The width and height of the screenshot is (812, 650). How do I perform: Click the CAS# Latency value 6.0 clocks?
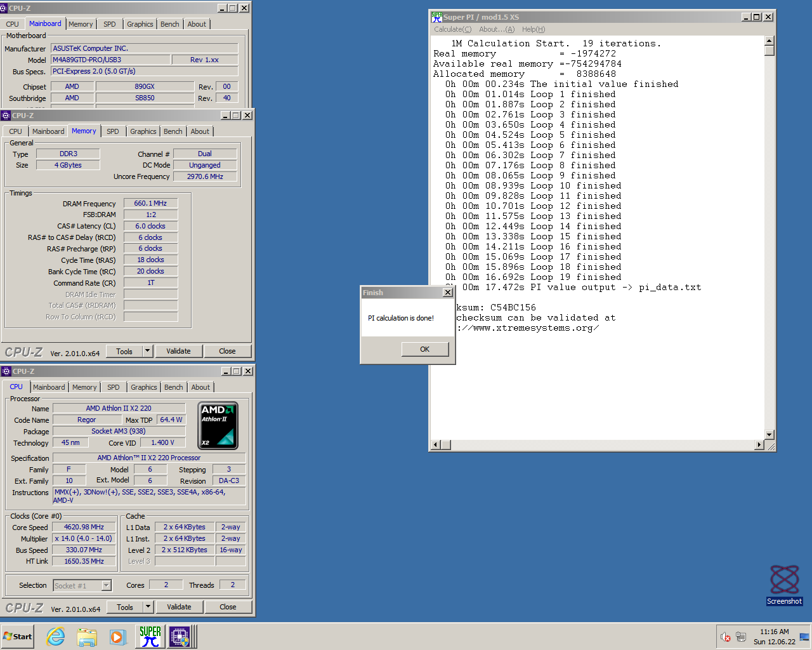point(150,226)
